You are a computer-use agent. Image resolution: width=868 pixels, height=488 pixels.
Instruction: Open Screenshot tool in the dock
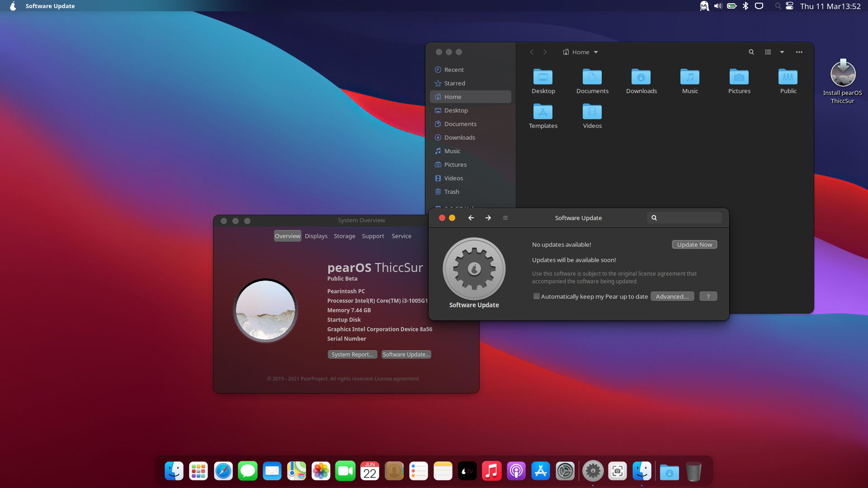[618, 471]
